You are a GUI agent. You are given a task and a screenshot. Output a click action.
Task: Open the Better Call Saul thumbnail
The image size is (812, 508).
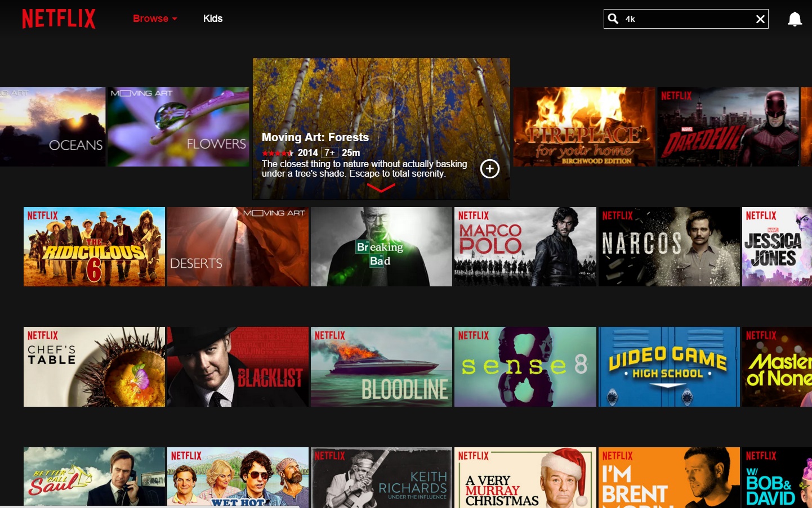(94, 478)
